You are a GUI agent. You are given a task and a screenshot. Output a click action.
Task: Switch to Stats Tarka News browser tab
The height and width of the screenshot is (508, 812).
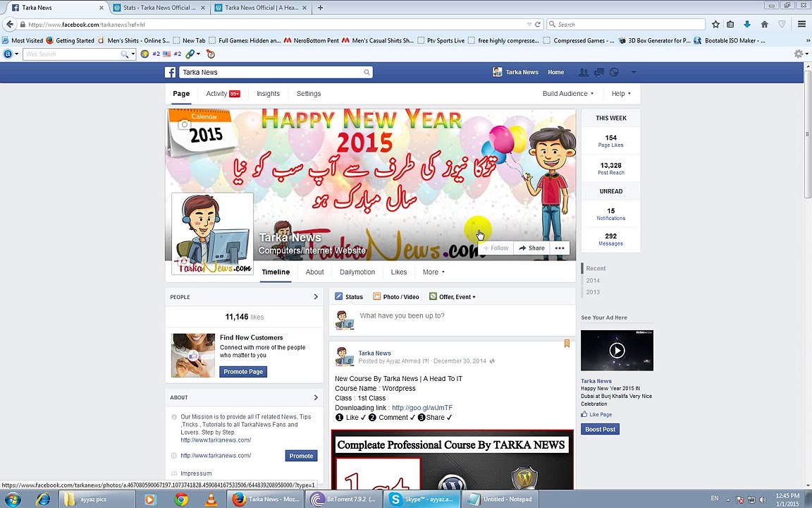[160, 8]
